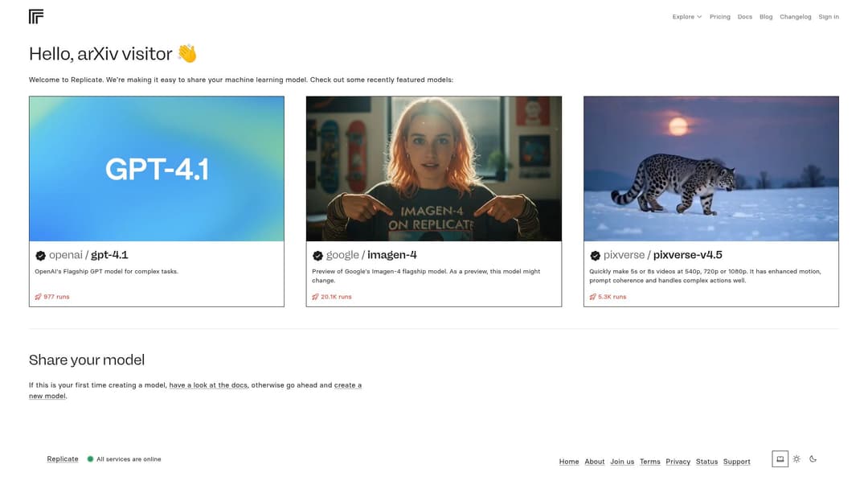Switch to dark theme moon icon

(x=813, y=458)
